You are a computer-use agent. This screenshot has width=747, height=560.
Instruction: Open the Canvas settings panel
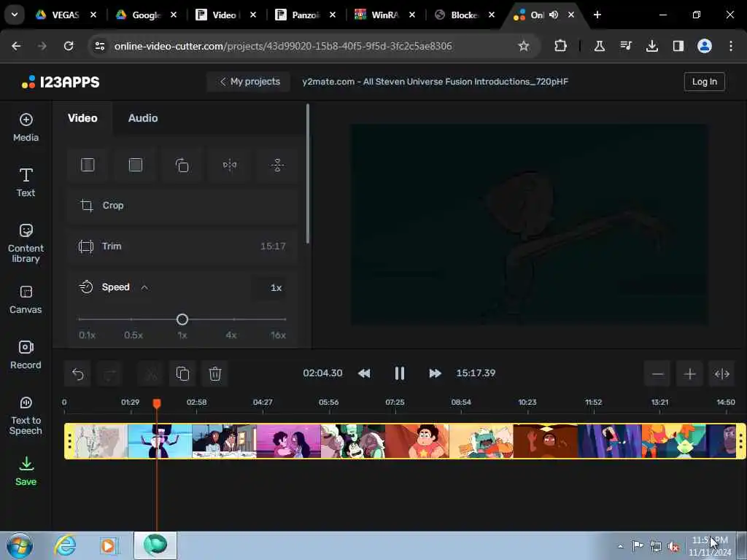pos(26,300)
